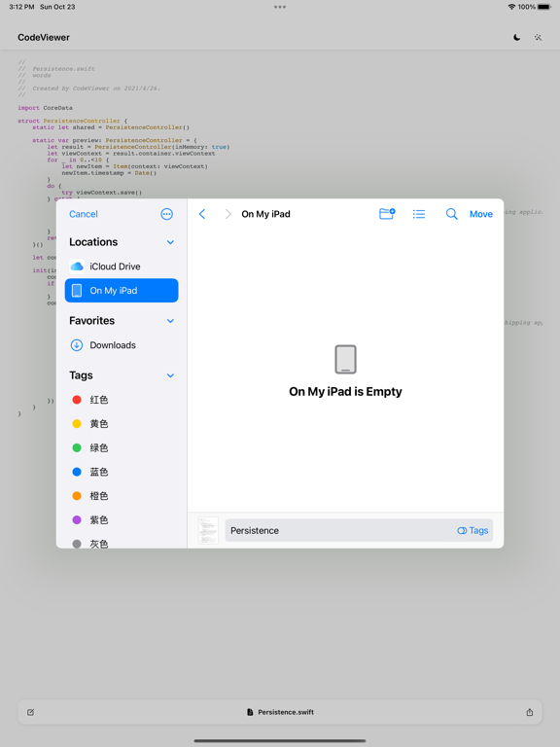
Task: Tap the Wi-Fi status icon
Action: click(511, 7)
